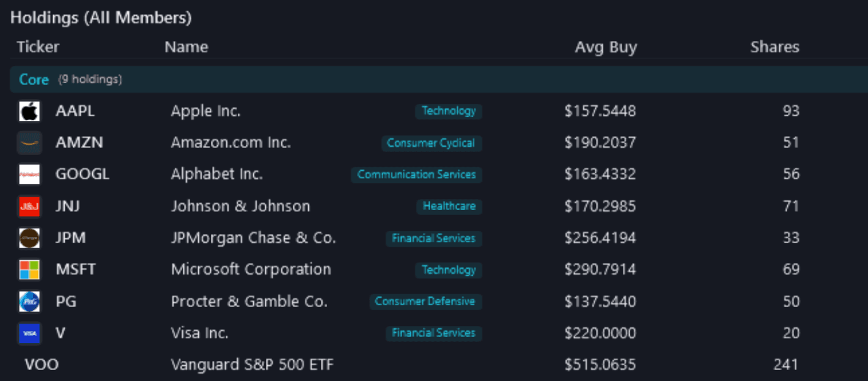The width and height of the screenshot is (868, 381).
Task: Click the $256.4194 average buy value
Action: click(600, 238)
